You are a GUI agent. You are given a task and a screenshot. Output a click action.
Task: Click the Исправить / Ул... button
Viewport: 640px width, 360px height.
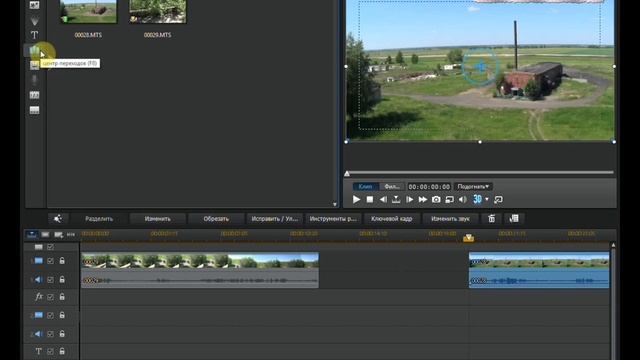click(x=274, y=219)
